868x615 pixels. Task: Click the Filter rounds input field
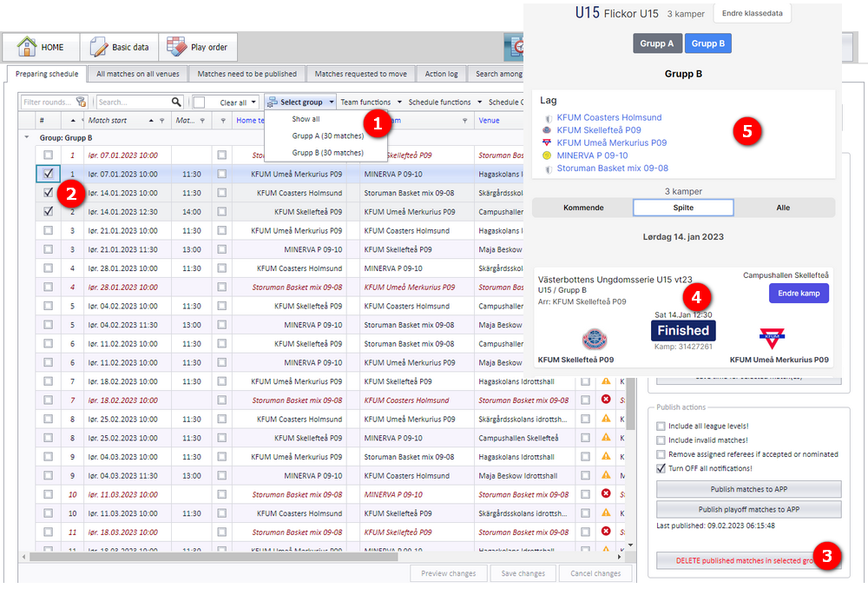pyautogui.click(x=48, y=102)
